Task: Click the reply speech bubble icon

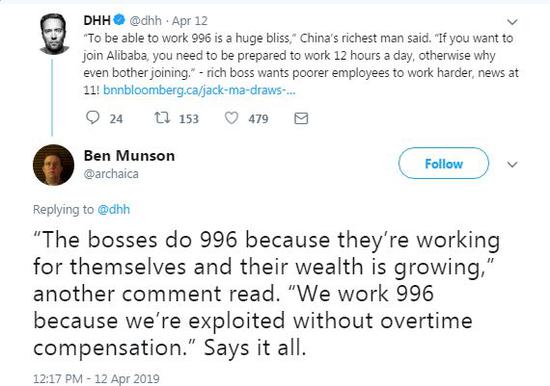Action: click(93, 118)
